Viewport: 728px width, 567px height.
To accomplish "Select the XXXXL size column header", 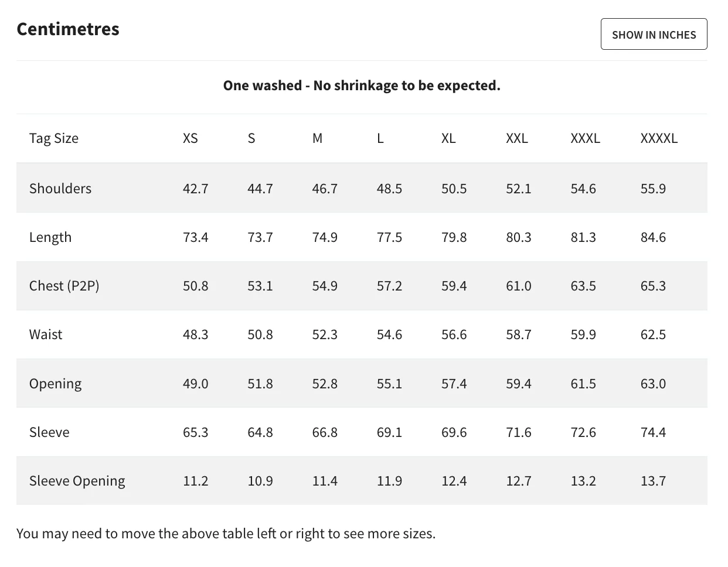I will pyautogui.click(x=659, y=138).
